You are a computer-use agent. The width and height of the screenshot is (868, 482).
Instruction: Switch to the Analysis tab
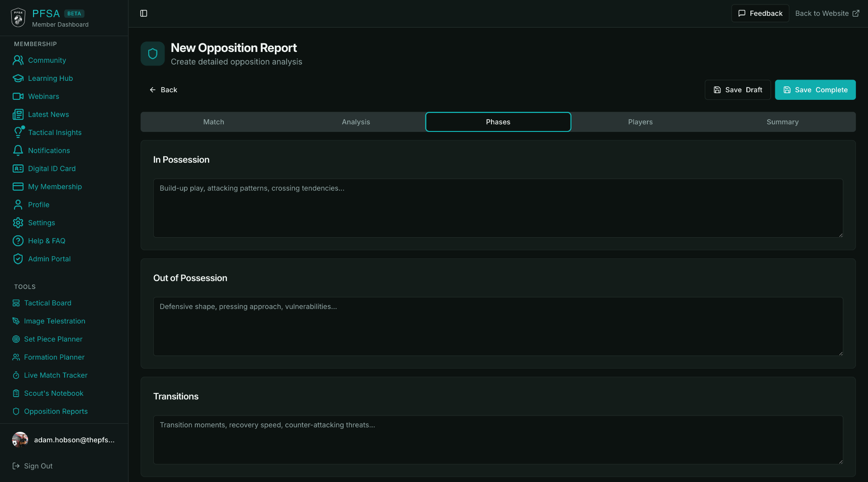(x=356, y=122)
